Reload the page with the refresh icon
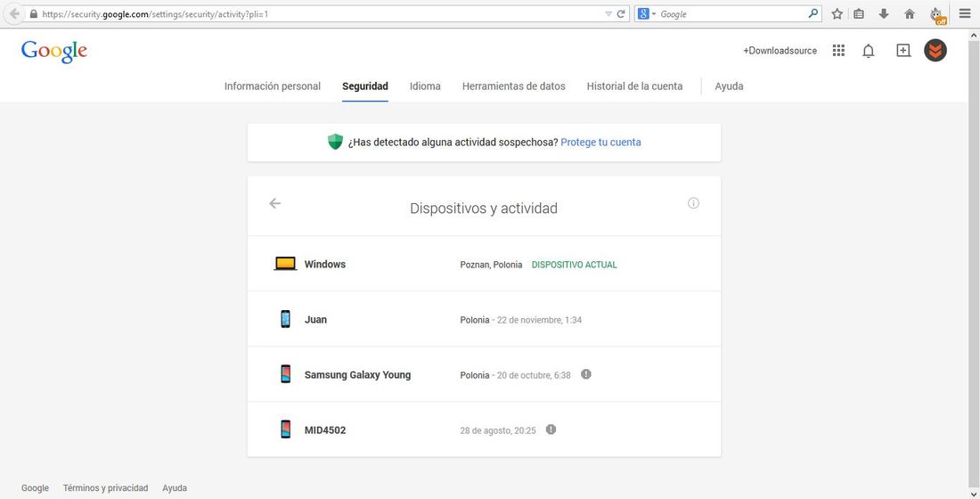This screenshot has height=499, width=980. [x=621, y=13]
